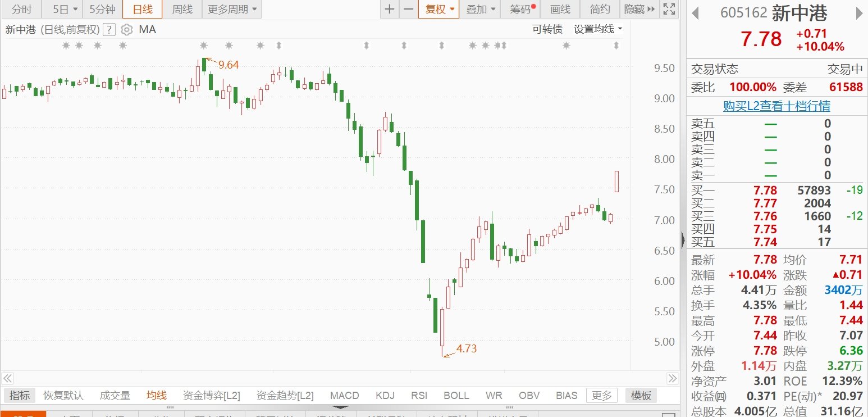Viewport: 868px width, 417px height.
Task: Go to previous stock arrow
Action: coord(695,13)
